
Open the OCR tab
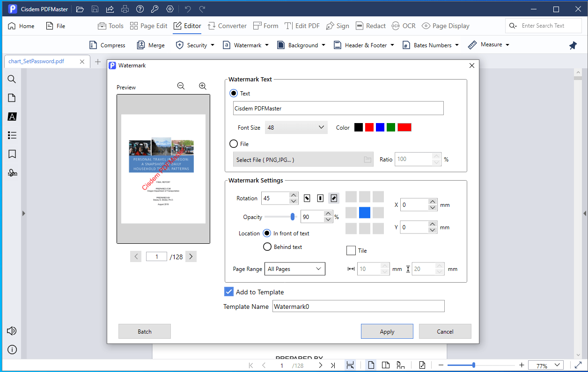404,26
